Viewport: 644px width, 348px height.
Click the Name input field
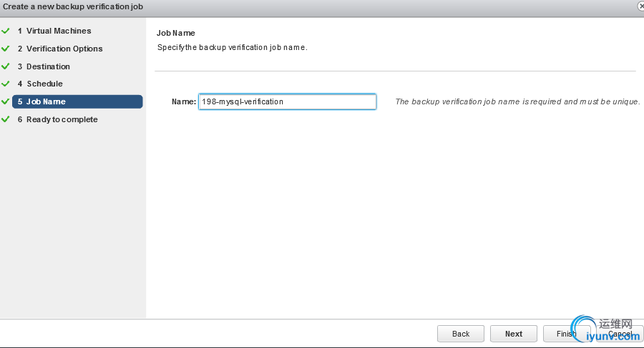[x=287, y=101]
